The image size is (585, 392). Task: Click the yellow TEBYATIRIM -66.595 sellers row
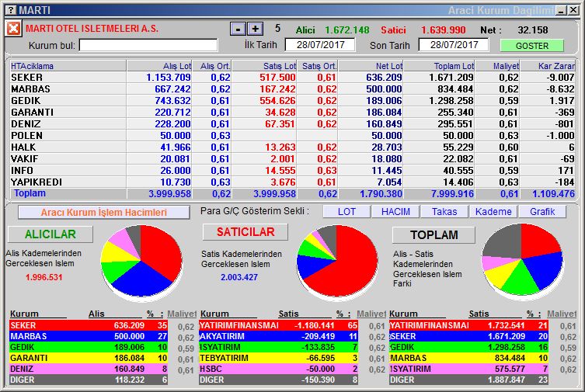[x=278, y=358]
